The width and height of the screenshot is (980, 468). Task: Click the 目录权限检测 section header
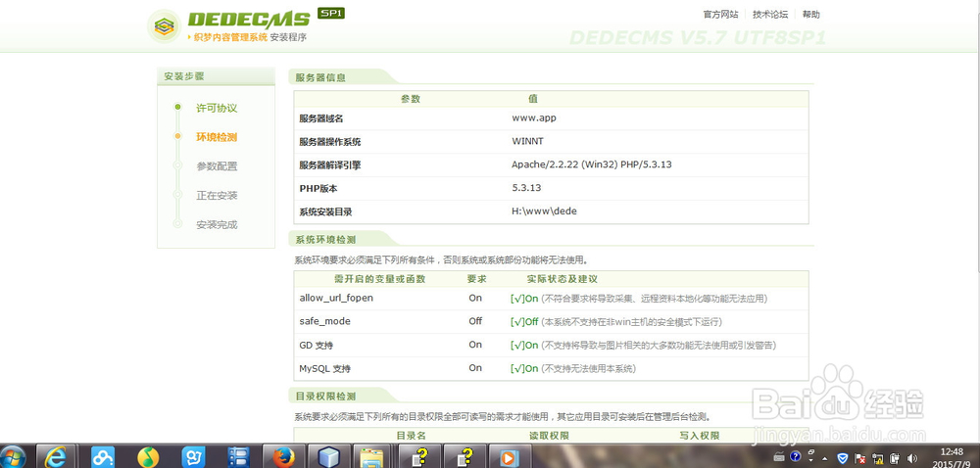[325, 397]
